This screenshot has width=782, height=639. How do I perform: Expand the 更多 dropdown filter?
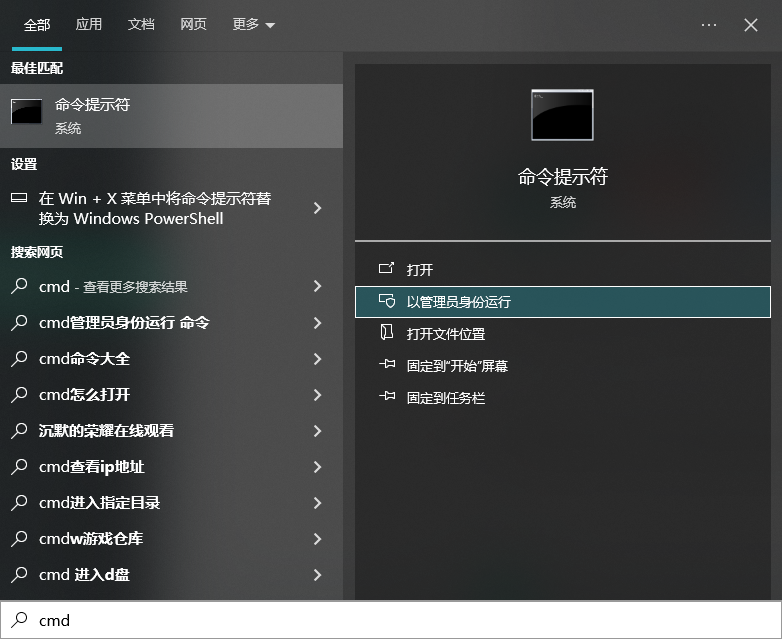[x=253, y=25]
